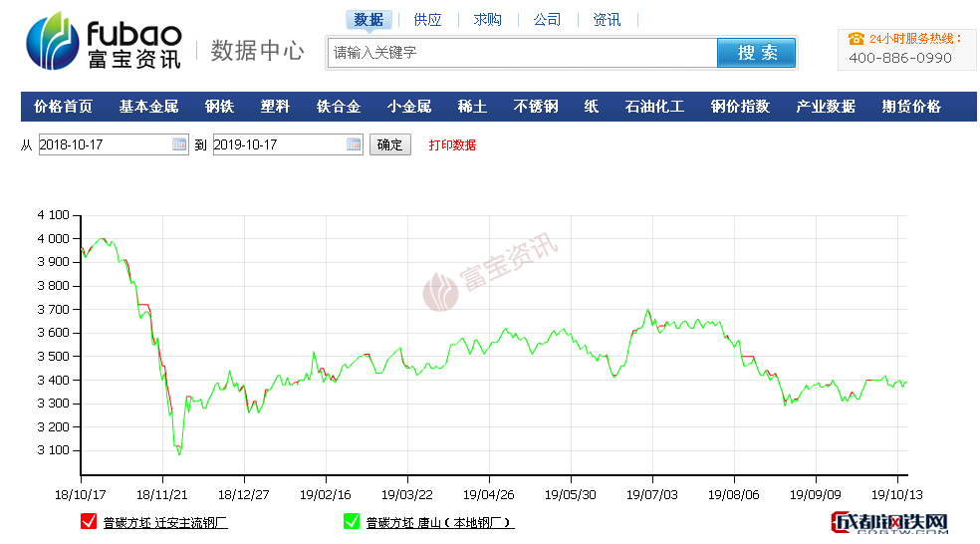Open the 钢铁 navigation menu
This screenshot has width=980, height=544.
219,107
